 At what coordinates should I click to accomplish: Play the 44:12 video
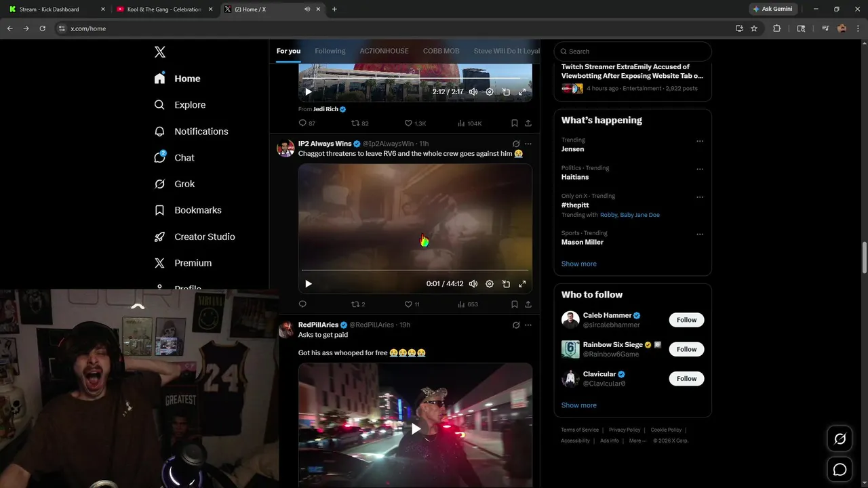click(x=309, y=284)
